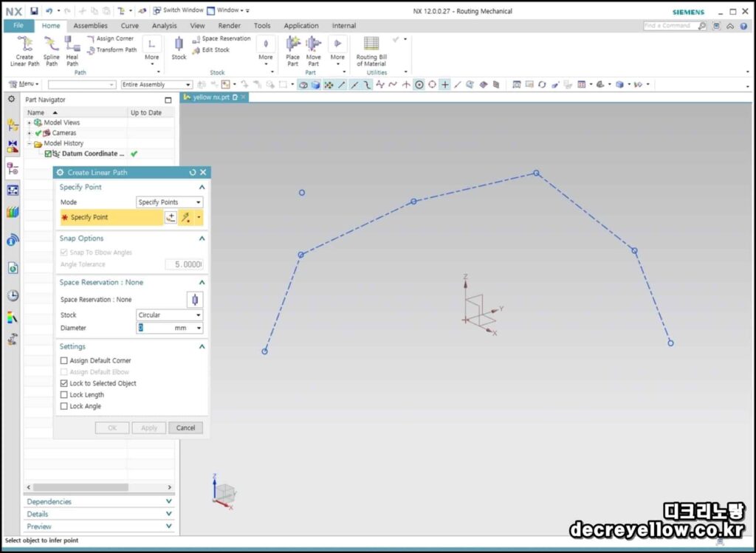Activate the Heal Path tool
756x553 pixels.
(x=72, y=51)
